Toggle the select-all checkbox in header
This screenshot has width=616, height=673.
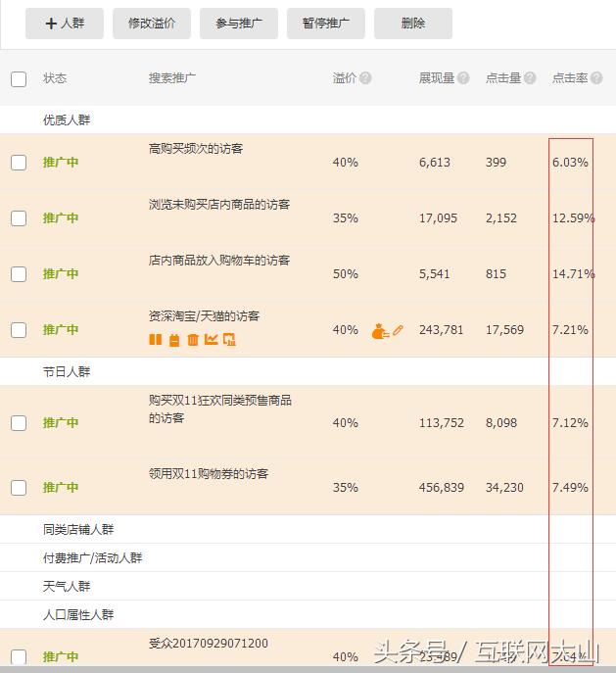19,79
